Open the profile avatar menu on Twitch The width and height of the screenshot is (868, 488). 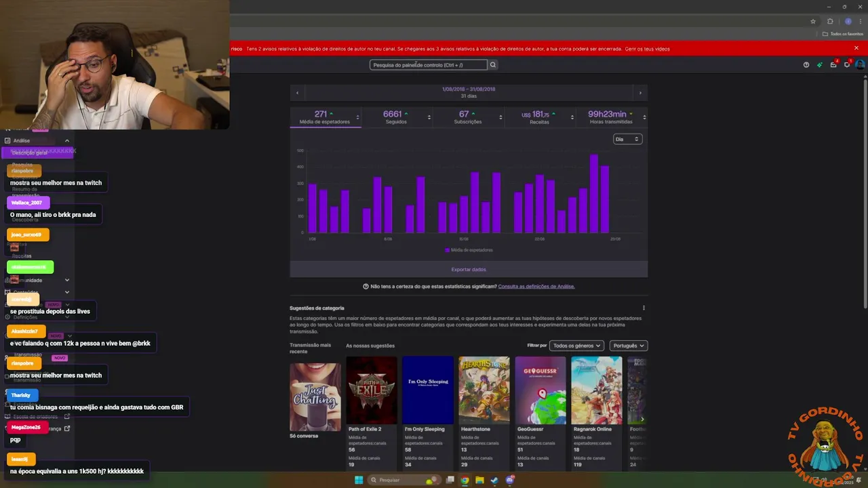click(860, 65)
